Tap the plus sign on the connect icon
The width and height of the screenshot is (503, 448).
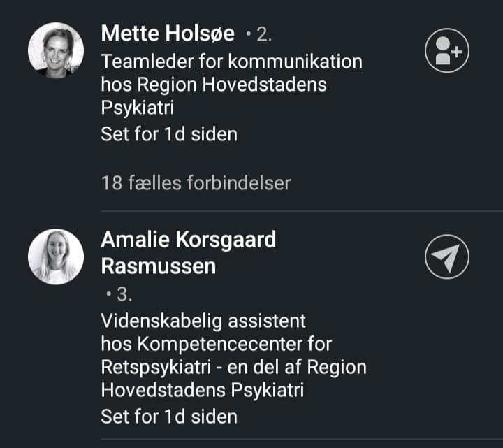coord(456,52)
